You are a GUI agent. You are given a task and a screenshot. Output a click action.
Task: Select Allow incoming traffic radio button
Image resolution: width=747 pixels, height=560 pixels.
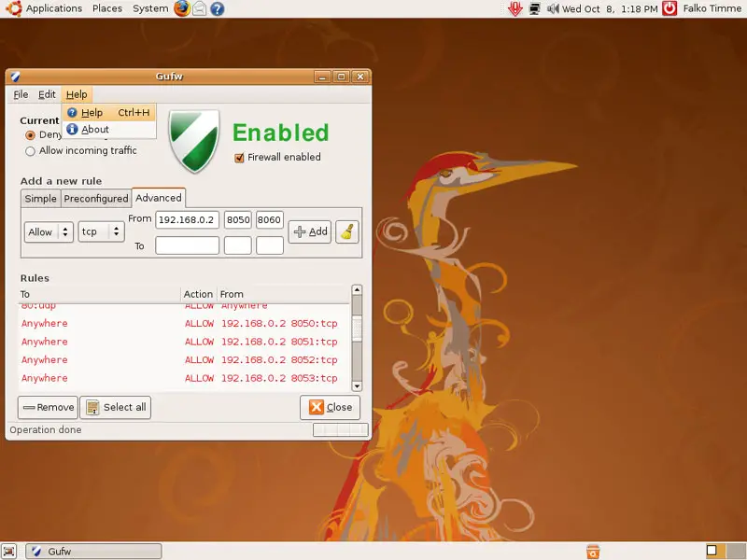(31, 151)
